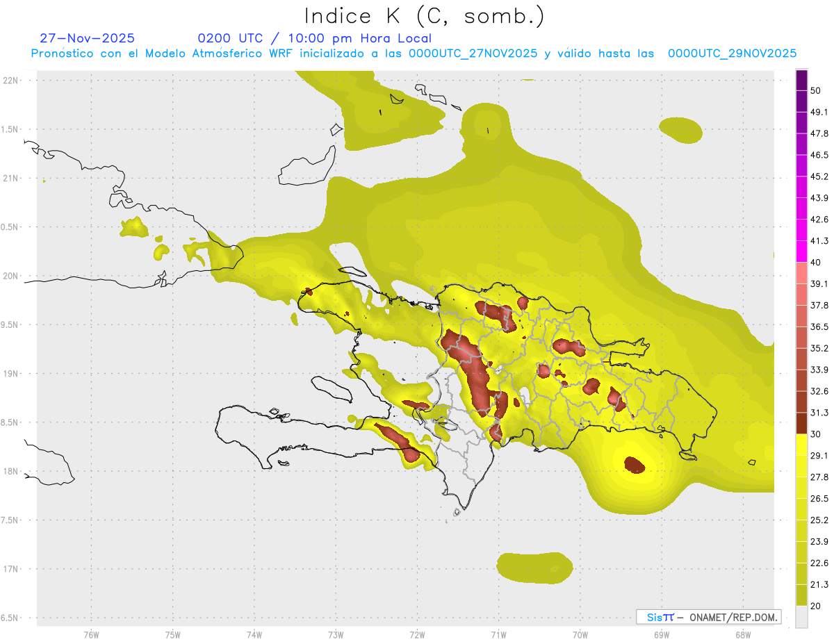Click the '70W' longitude label
834x644 pixels.
[580, 636]
